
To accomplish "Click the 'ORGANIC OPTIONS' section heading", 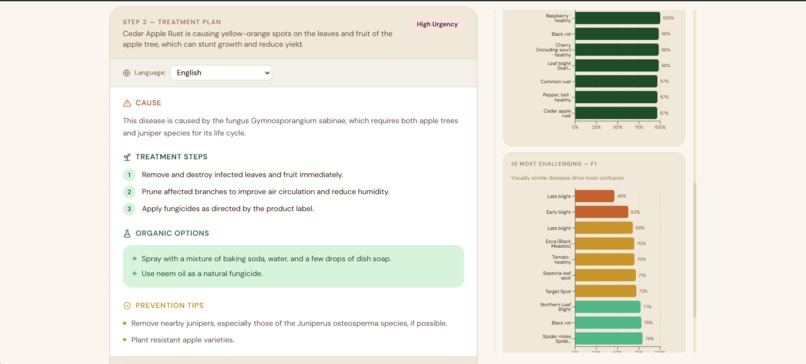I will pyautogui.click(x=172, y=233).
